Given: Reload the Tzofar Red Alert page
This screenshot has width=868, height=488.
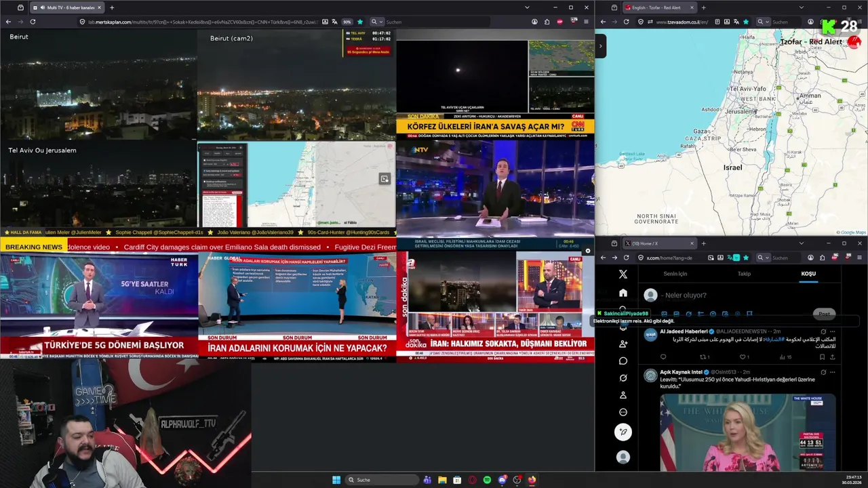Looking at the screenshot, I should click(627, 22).
